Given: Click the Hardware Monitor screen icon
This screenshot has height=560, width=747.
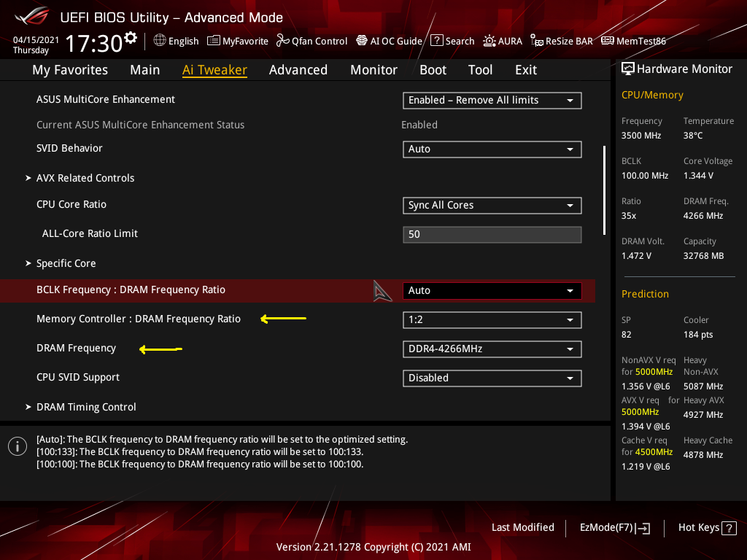Looking at the screenshot, I should (x=628, y=69).
